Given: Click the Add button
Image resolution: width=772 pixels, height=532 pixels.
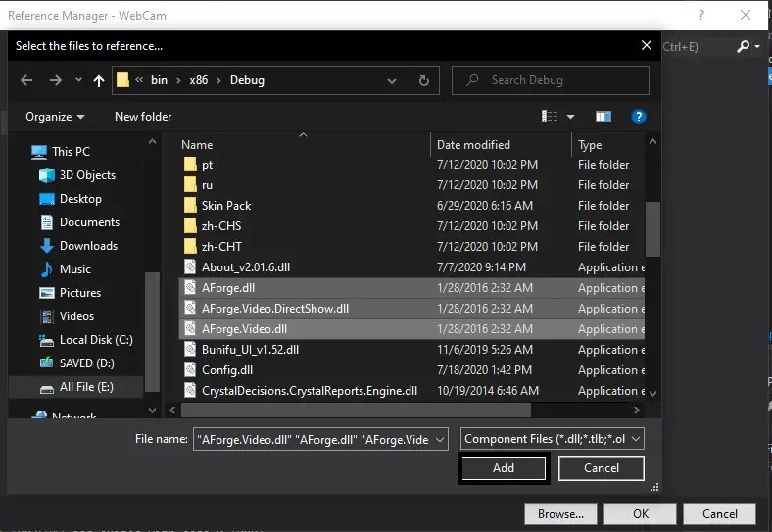Looking at the screenshot, I should click(504, 468).
